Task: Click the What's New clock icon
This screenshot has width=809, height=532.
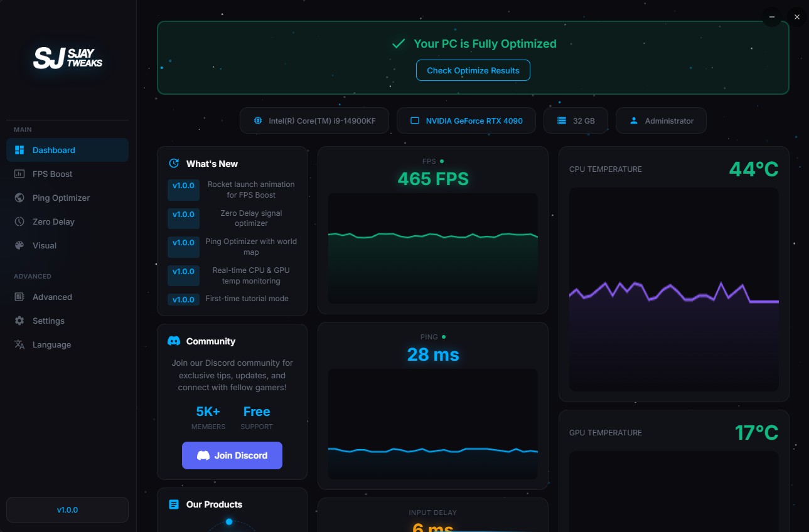Action: tap(174, 164)
